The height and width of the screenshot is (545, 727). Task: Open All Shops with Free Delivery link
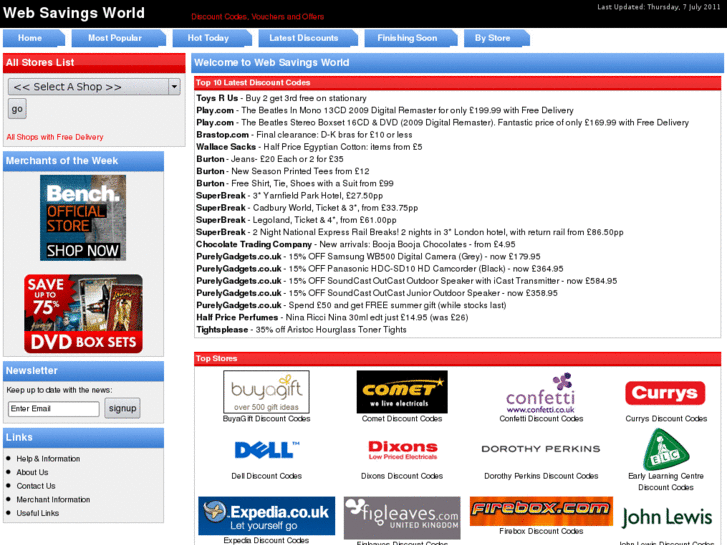coord(55,137)
